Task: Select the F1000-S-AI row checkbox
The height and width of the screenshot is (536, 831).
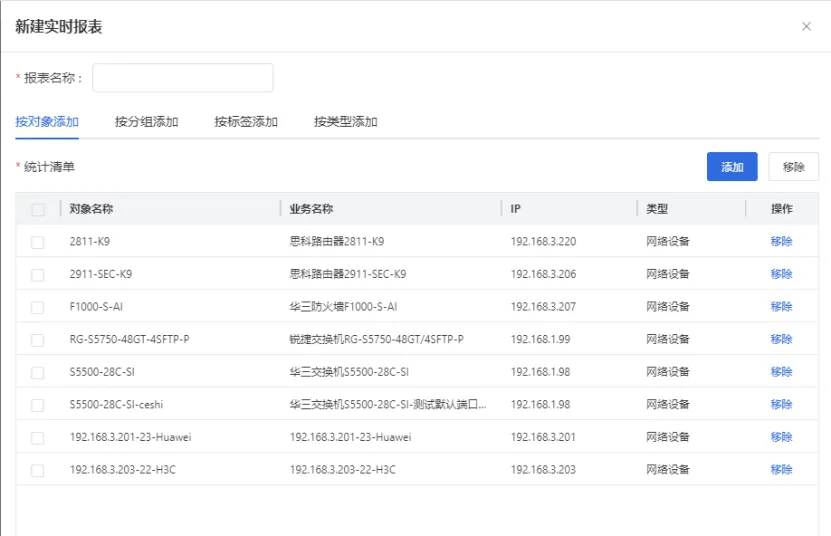Action: tap(38, 307)
